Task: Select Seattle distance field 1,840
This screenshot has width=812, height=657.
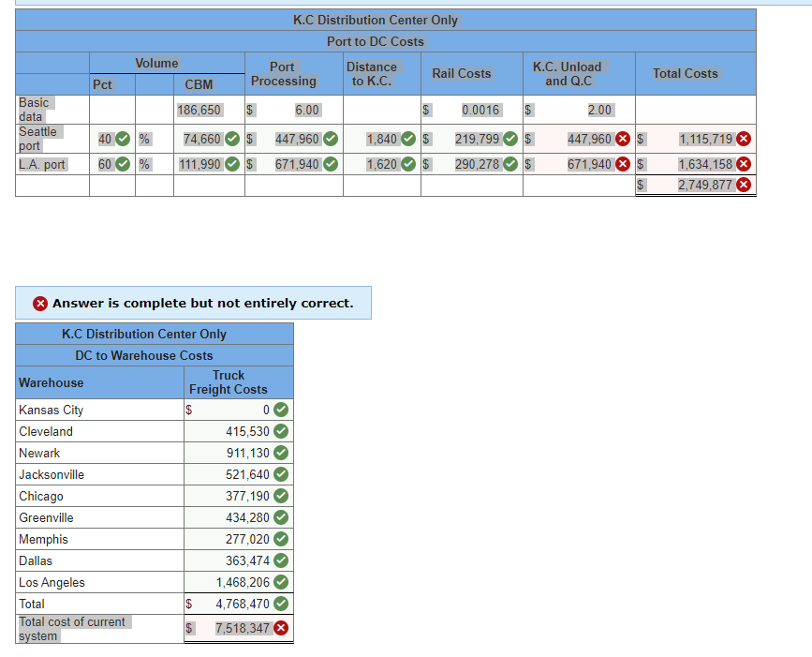Action: pyautogui.click(x=382, y=139)
